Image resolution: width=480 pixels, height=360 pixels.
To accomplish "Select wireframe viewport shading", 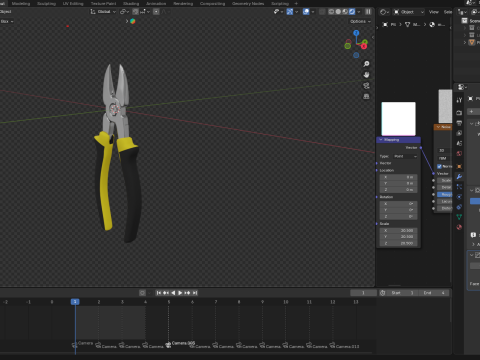I will coord(331,12).
